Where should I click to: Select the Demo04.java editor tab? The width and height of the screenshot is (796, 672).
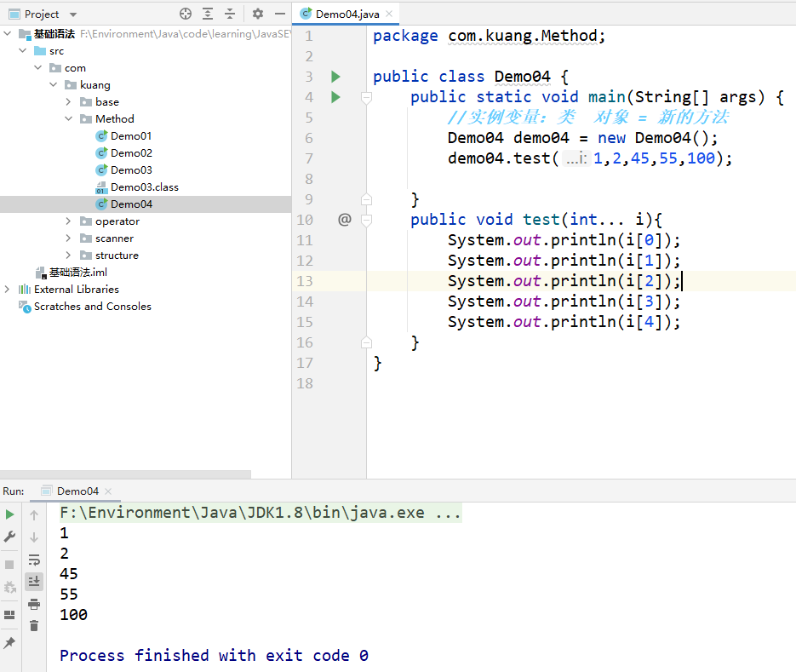click(346, 14)
